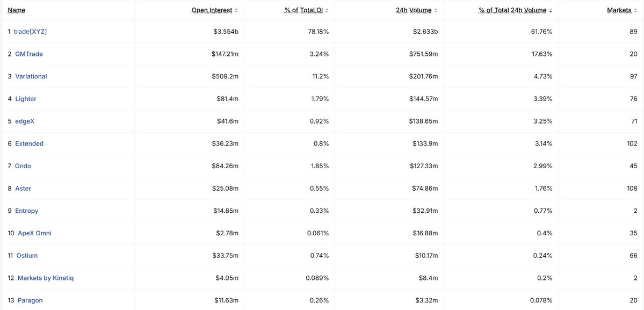Open the ApeX Omni link

[x=34, y=233]
